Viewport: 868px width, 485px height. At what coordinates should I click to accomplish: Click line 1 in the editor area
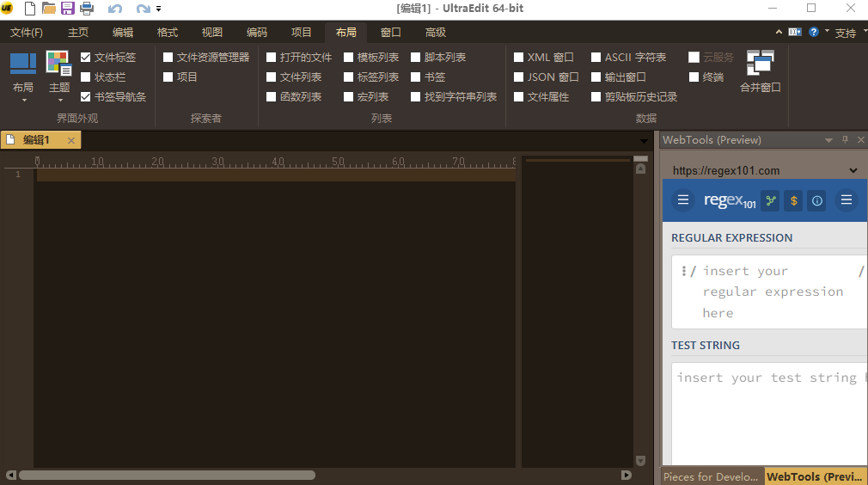(x=276, y=175)
